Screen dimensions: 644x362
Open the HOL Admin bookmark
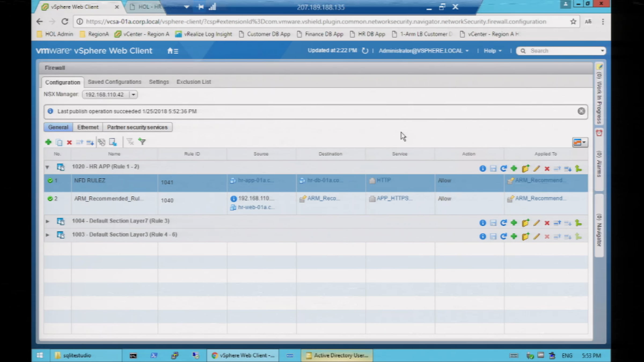[55, 34]
